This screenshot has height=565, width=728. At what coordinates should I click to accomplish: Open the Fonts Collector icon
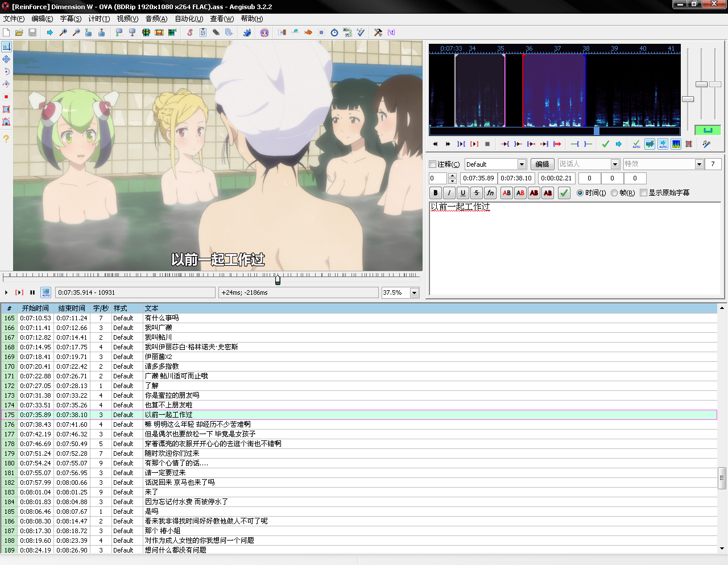(x=229, y=32)
